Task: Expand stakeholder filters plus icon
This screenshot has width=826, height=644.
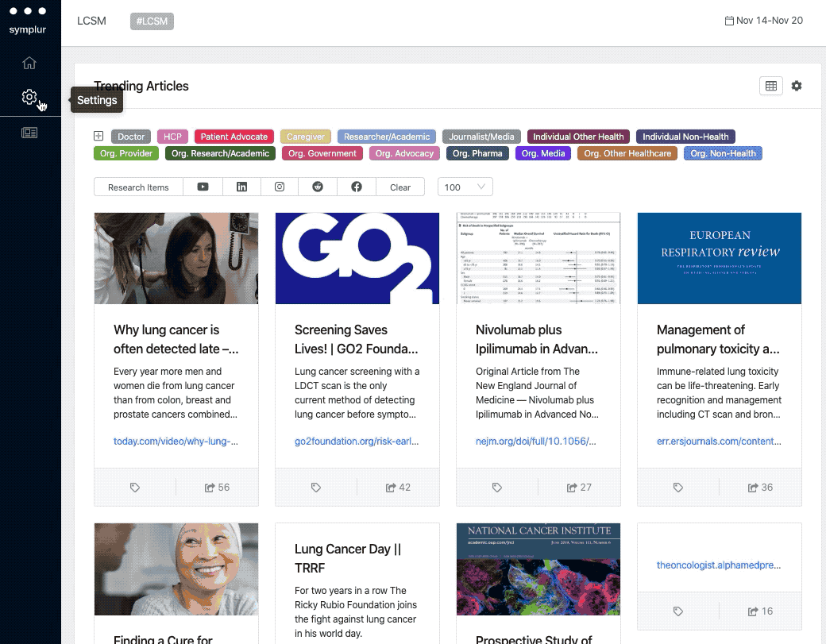Action: coord(98,136)
